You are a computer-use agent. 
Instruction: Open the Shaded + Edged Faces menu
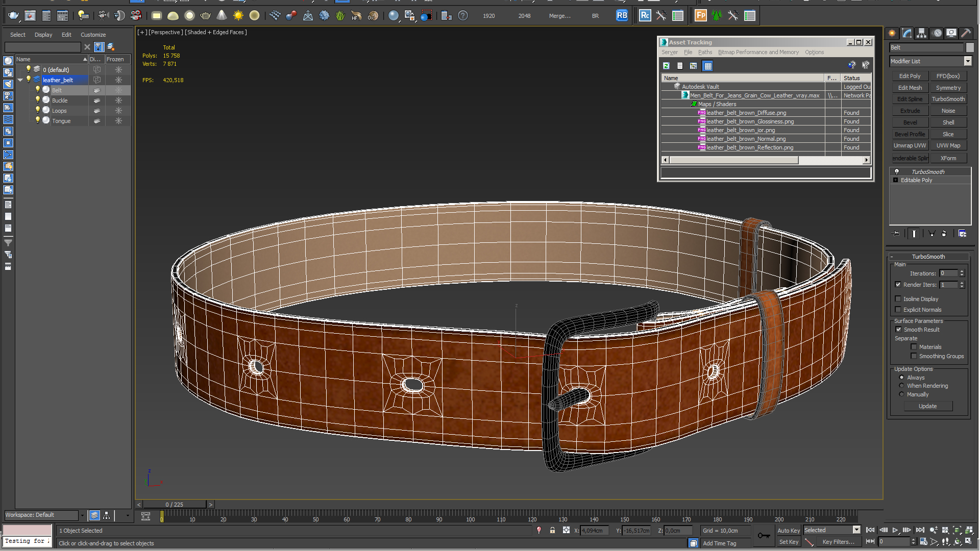point(216,32)
